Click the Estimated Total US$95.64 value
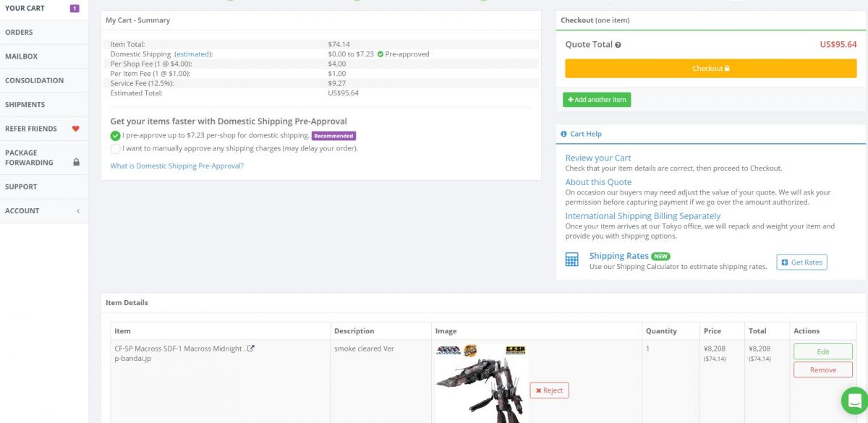 click(x=344, y=93)
